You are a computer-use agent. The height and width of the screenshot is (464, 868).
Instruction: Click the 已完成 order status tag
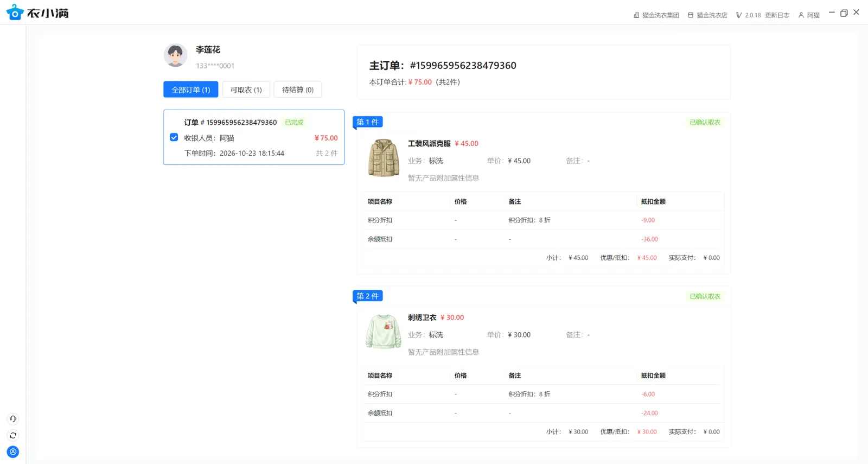[294, 123]
